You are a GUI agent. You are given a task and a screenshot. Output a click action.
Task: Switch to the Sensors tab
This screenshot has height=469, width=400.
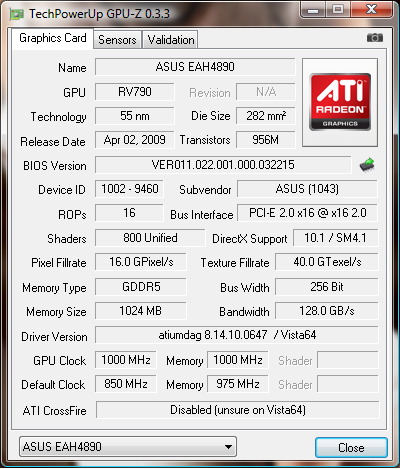pyautogui.click(x=117, y=40)
